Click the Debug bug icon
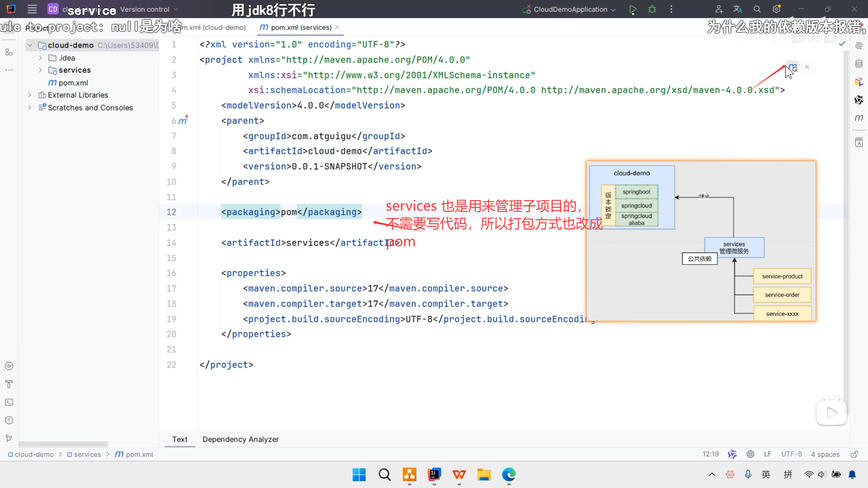 [x=652, y=9]
